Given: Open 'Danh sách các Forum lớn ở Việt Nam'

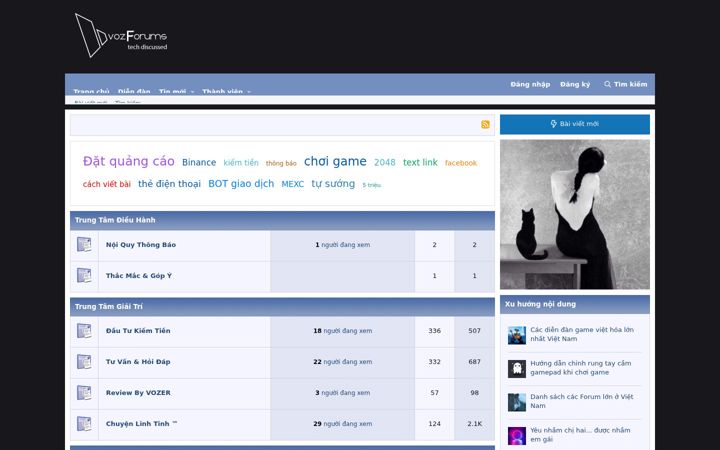Looking at the screenshot, I should point(582,401).
